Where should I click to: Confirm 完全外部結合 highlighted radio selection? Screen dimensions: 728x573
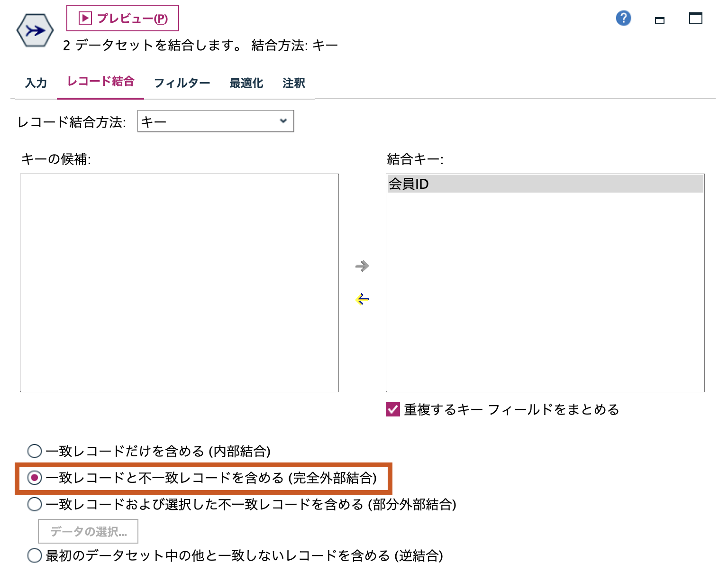tap(34, 478)
